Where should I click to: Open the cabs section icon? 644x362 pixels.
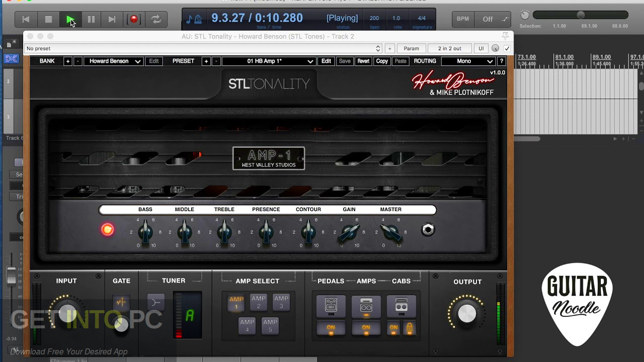(401, 305)
